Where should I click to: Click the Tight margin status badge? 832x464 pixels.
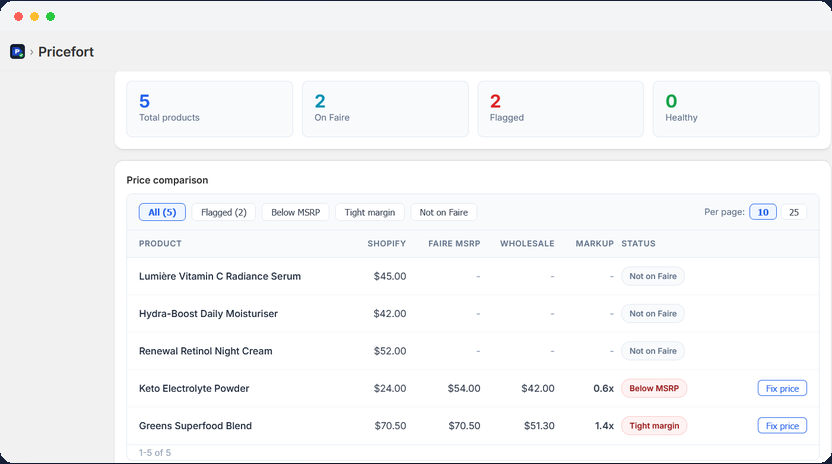[x=654, y=426]
